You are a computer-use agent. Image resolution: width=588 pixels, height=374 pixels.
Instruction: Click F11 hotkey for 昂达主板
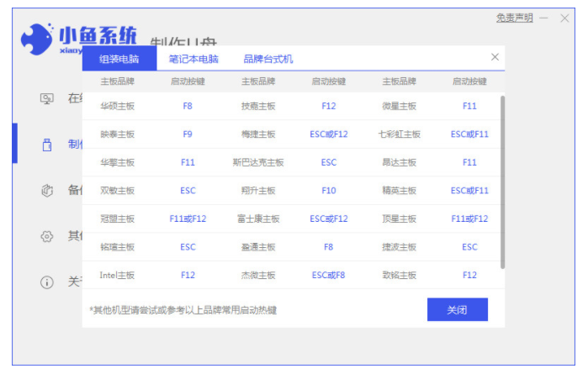click(469, 162)
